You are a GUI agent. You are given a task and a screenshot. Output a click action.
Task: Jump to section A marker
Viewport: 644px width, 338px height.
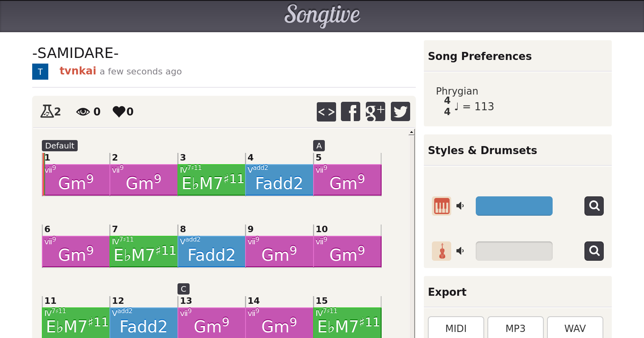pyautogui.click(x=319, y=146)
